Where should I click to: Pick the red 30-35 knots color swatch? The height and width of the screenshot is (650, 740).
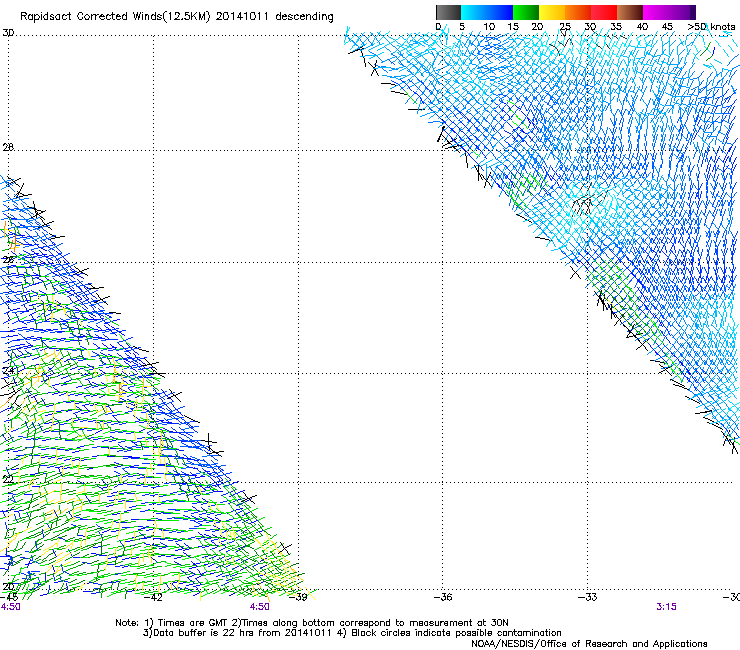click(604, 12)
